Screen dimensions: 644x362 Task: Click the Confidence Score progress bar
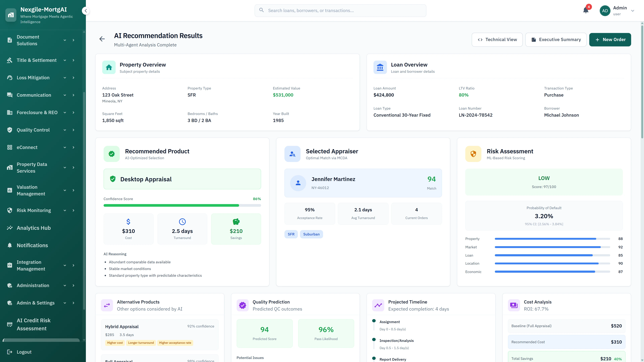[182, 205]
